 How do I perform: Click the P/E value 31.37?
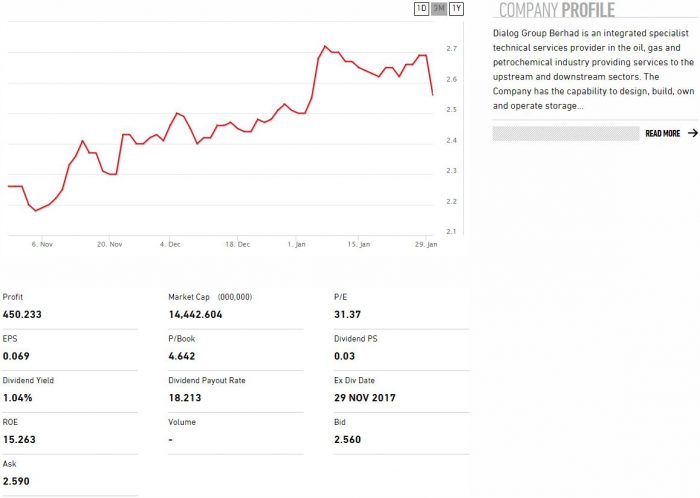click(346, 314)
